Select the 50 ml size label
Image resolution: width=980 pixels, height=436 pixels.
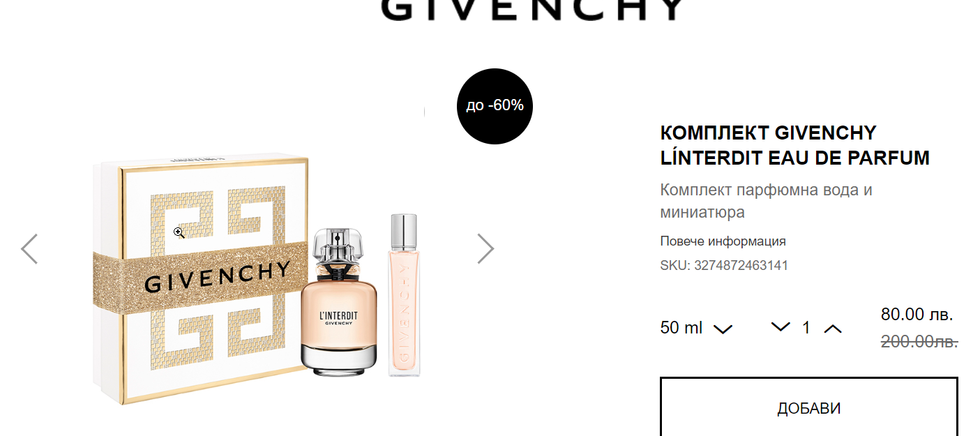681,327
